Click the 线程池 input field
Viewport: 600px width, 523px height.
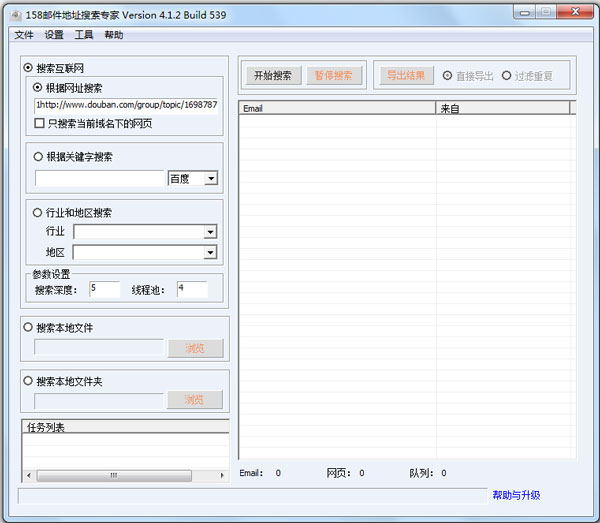coord(192,290)
